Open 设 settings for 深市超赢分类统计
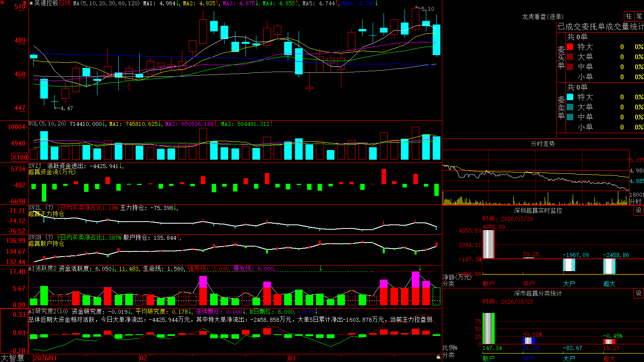The width and height of the screenshot is (644, 362). tap(639, 293)
